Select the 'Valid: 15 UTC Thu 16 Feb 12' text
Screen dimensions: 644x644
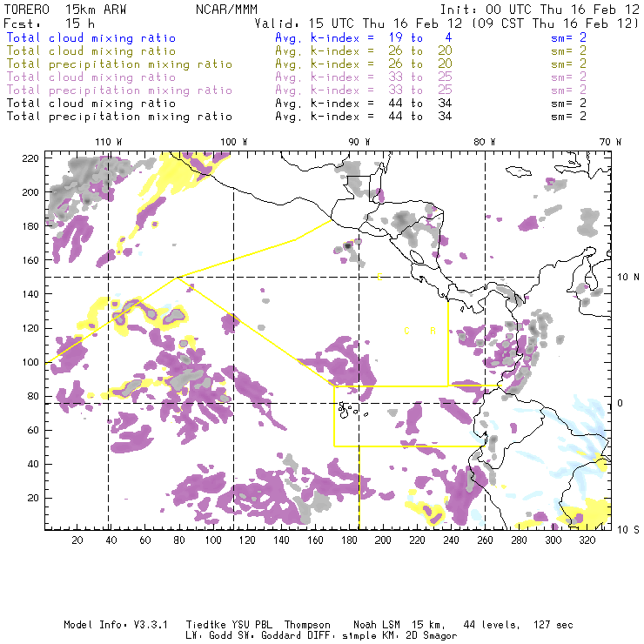(359, 23)
